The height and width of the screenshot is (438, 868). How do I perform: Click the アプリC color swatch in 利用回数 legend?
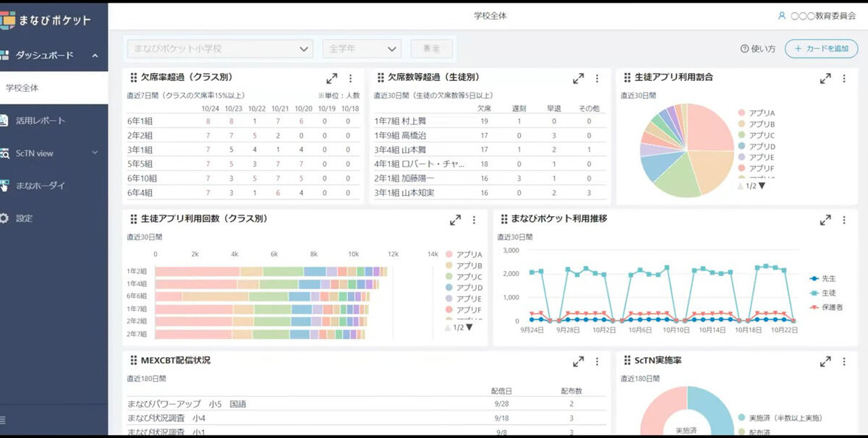pyautogui.click(x=449, y=277)
